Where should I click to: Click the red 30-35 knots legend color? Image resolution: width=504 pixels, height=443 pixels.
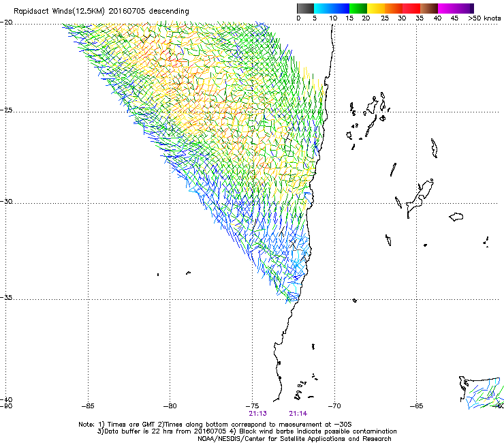coord(411,8)
